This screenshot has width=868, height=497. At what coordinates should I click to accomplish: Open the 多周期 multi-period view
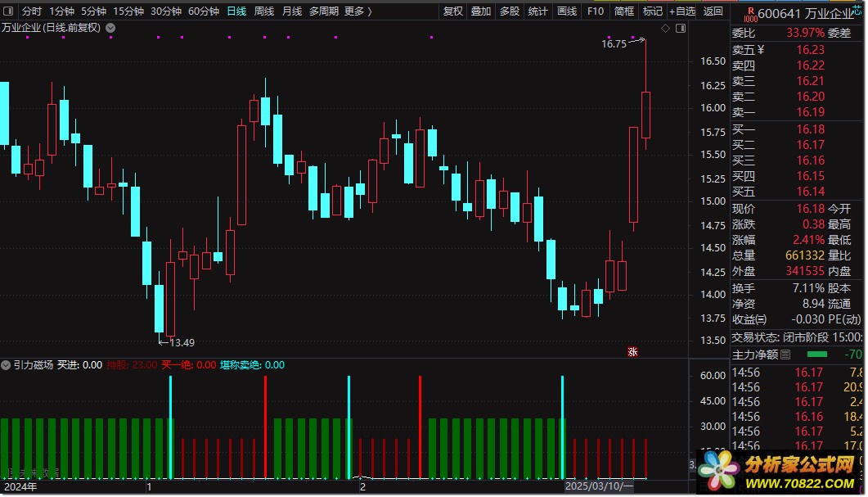click(x=324, y=11)
